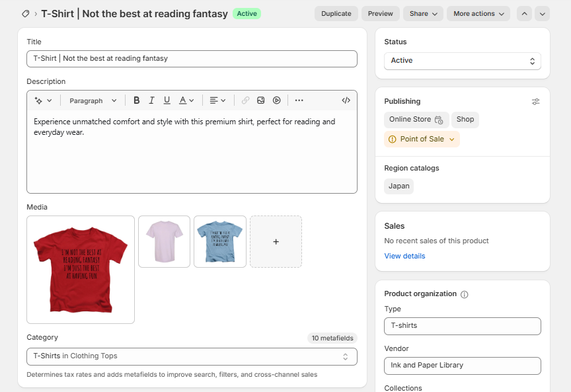This screenshot has height=392, width=571.
Task: Click into the Vendor input field
Action: pos(462,366)
